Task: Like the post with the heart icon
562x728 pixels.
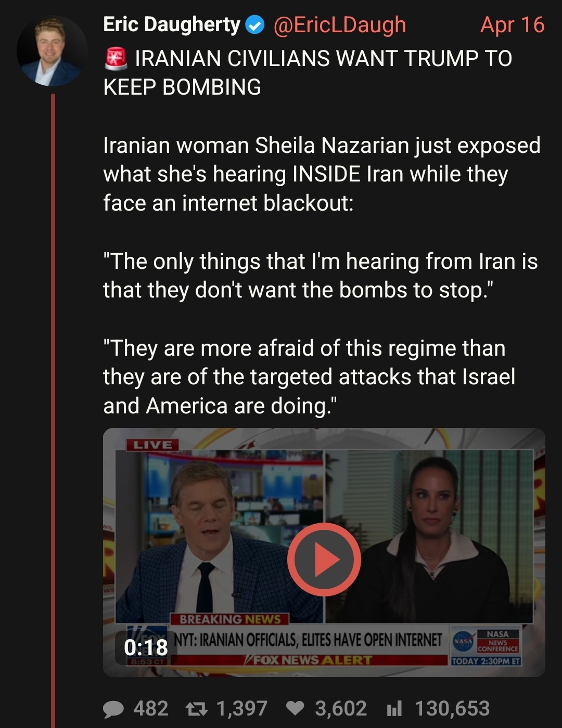Action: point(296,709)
